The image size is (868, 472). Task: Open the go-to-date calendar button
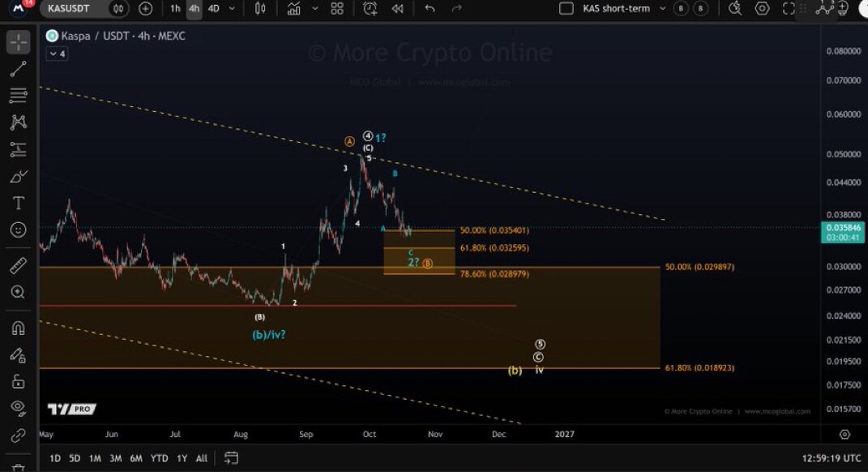pyautogui.click(x=232, y=457)
